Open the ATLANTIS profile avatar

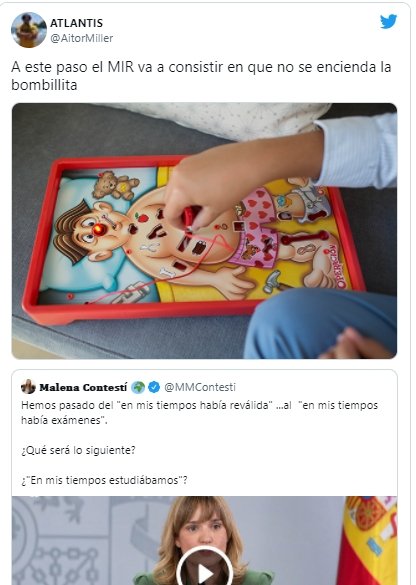[29, 30]
